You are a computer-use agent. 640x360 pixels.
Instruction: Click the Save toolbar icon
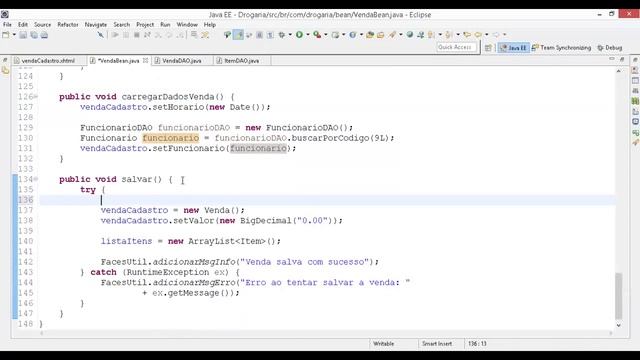pyautogui.click(x=23, y=35)
